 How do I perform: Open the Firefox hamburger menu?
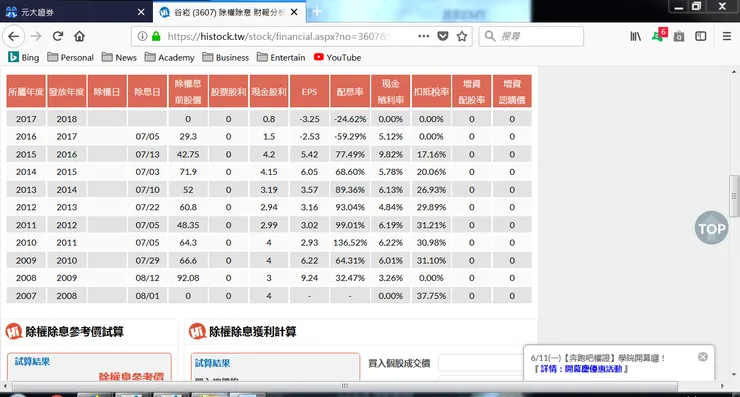tap(727, 36)
